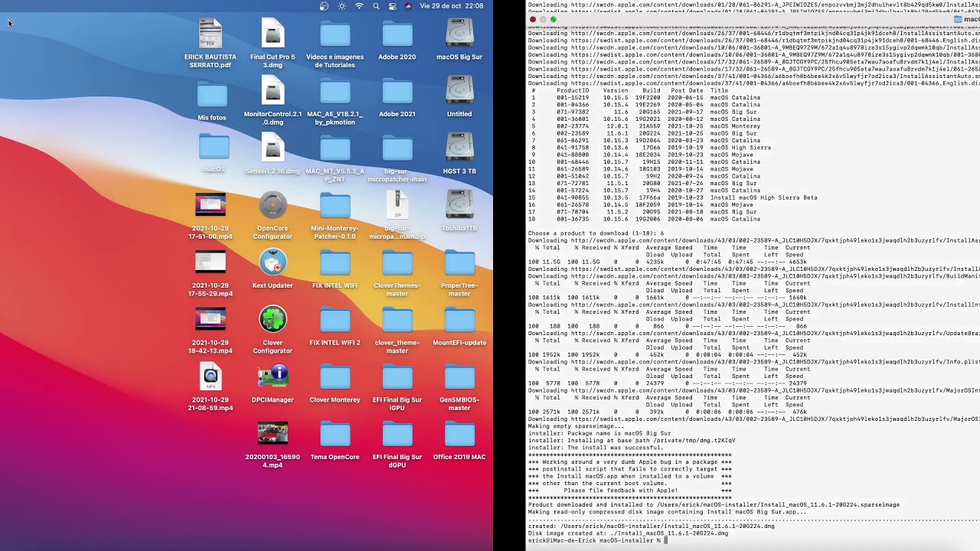Launch the Kext Updater app
Screen dimensions: 980x551
pyautogui.click(x=273, y=263)
